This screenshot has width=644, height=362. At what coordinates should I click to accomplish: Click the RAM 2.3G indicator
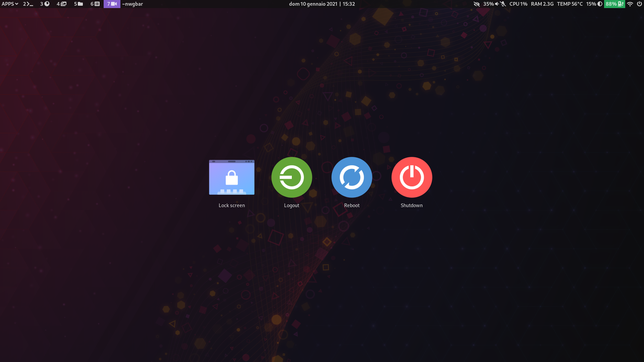[x=542, y=4]
